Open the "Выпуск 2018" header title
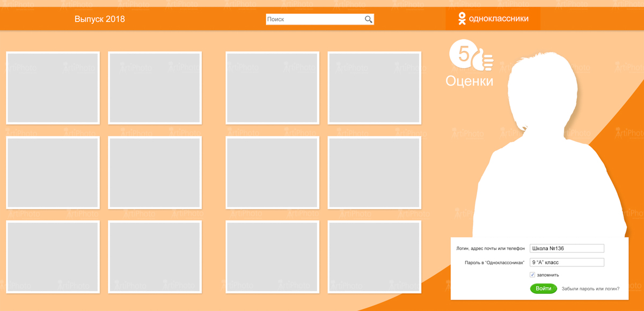The height and width of the screenshot is (311, 644). click(100, 19)
